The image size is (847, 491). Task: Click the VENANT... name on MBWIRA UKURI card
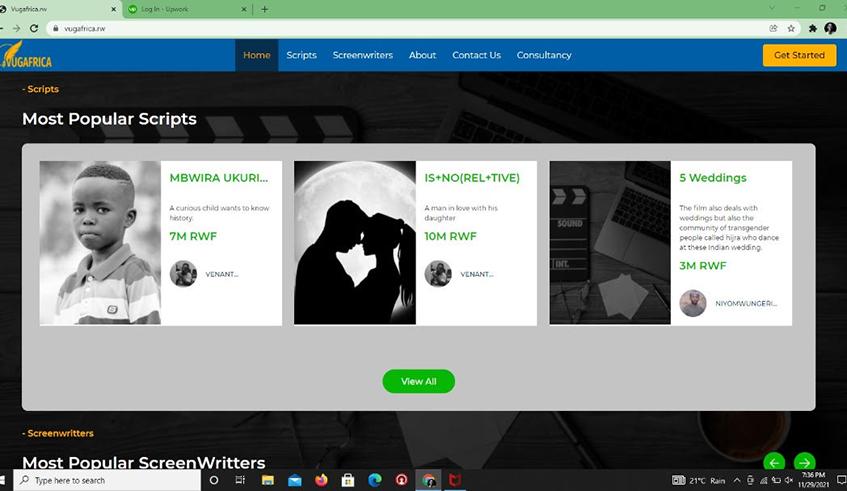[221, 274]
